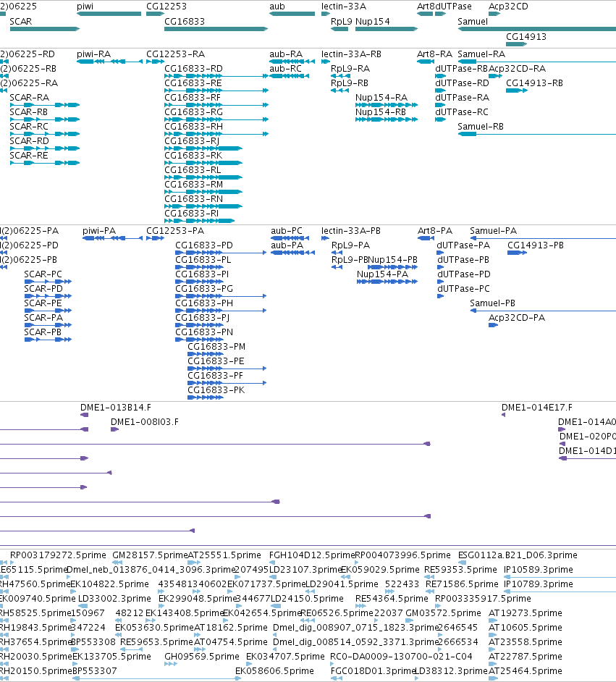Click the CG12253 gene label in top track
This screenshot has width=616, height=682.
click(x=166, y=7)
